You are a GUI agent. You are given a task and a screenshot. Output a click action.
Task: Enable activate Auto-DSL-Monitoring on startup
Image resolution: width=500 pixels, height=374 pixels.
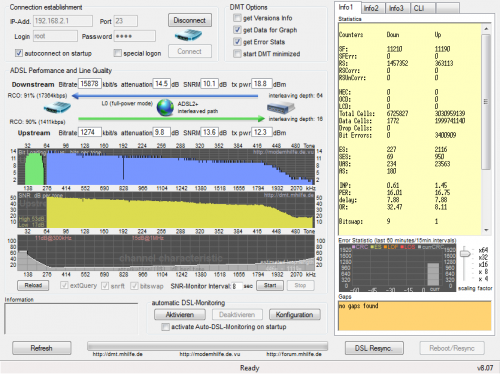point(165,327)
